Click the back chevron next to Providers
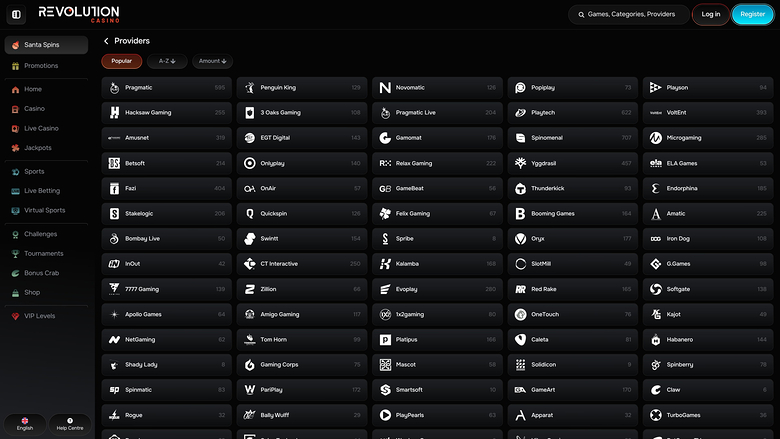780x439 pixels. [106, 41]
